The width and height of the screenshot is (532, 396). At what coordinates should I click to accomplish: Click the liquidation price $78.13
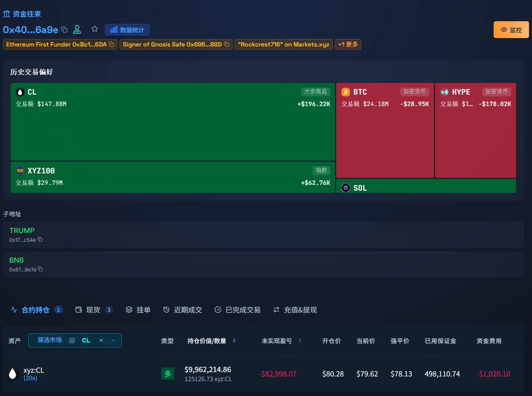(401, 374)
